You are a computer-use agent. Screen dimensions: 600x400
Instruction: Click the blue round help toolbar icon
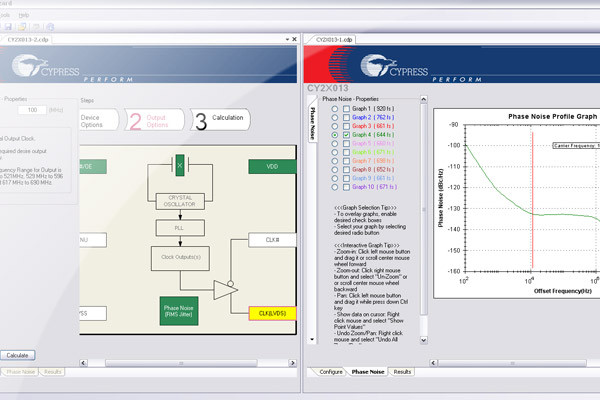[50, 27]
